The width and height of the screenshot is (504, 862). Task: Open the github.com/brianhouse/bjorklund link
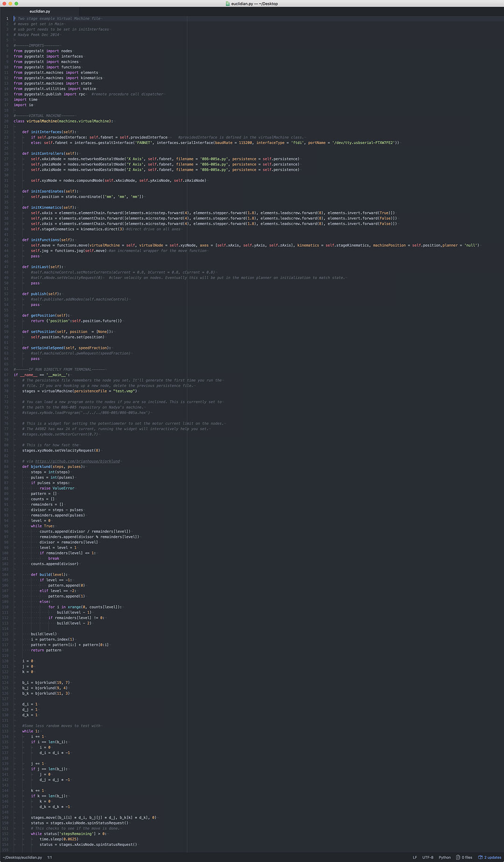(77, 461)
